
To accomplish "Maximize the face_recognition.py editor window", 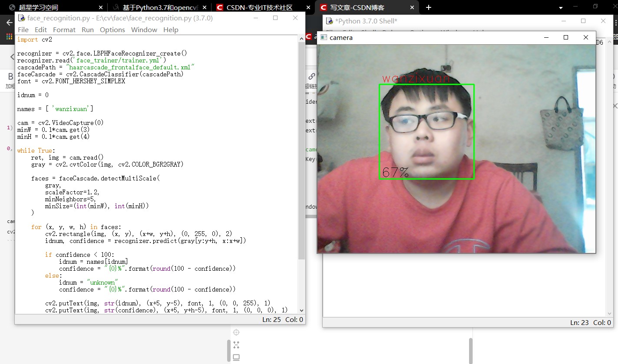I will (x=275, y=18).
